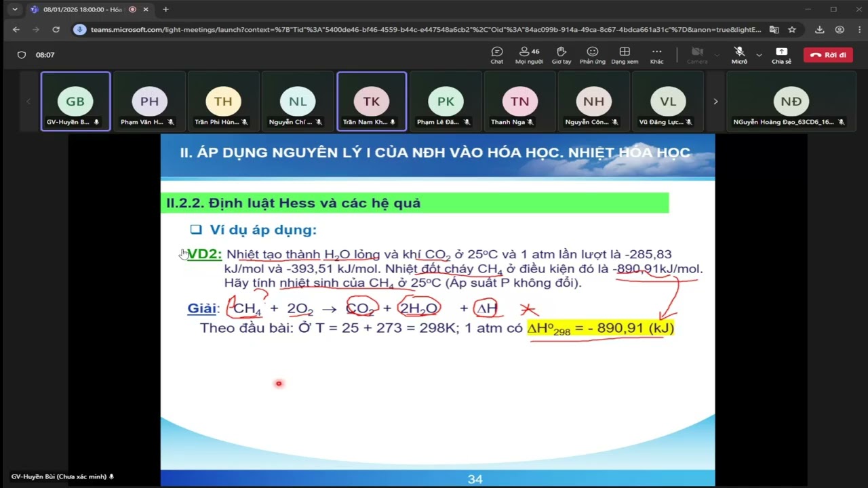868x488 pixels.
Task: Reload the Teams meeting page
Action: 56,30
